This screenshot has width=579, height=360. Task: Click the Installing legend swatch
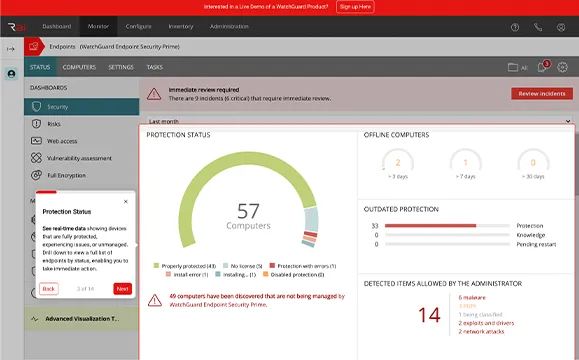tap(218, 274)
